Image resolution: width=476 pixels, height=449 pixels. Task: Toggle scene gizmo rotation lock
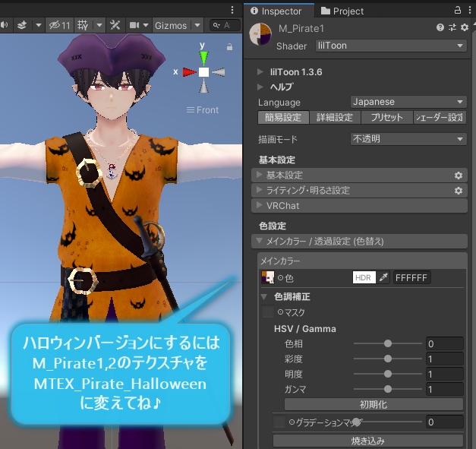[x=229, y=47]
